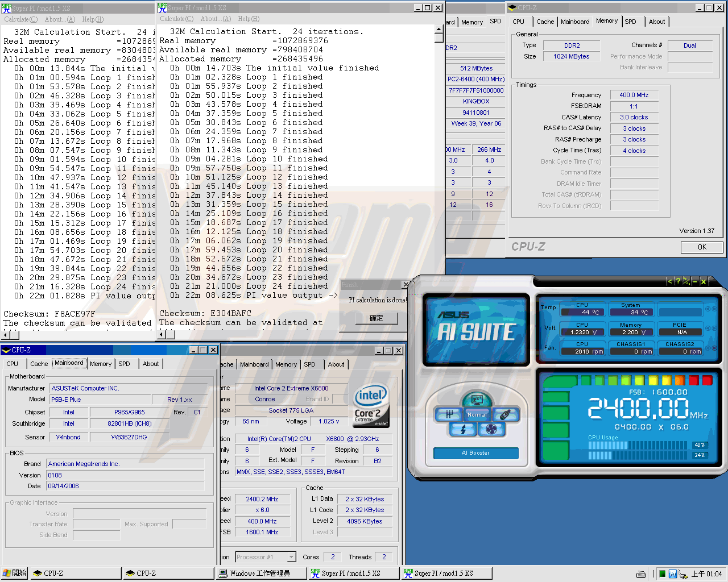This screenshot has height=582, width=728.
Task: Switch to Cache tab in Memory CPU-Z window
Action: 545,22
